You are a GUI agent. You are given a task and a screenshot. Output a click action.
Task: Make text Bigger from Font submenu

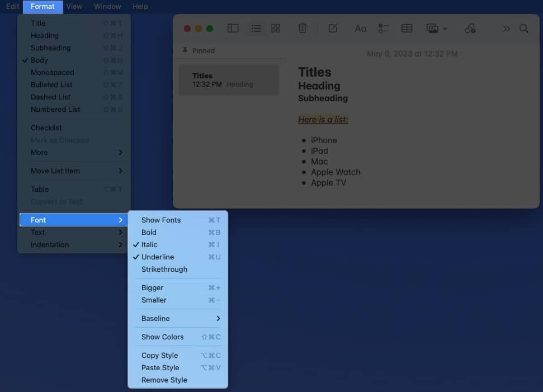click(x=178, y=288)
